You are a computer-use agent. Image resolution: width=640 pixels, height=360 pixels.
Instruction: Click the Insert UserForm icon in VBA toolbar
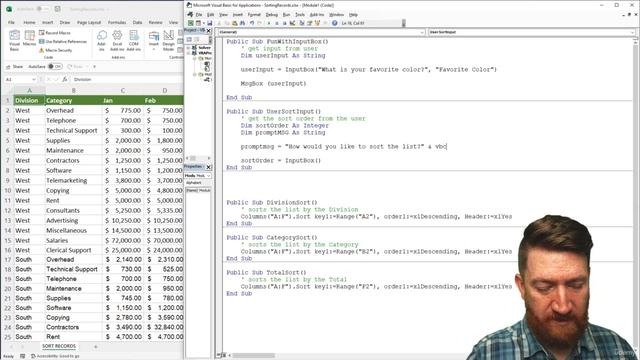(x=198, y=23)
